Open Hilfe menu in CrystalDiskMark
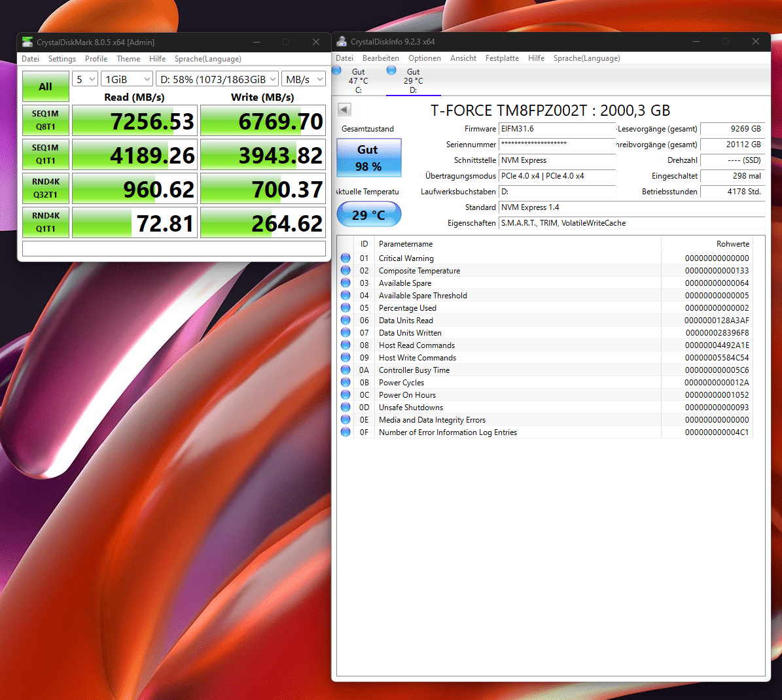The width and height of the screenshot is (782, 700). click(157, 59)
